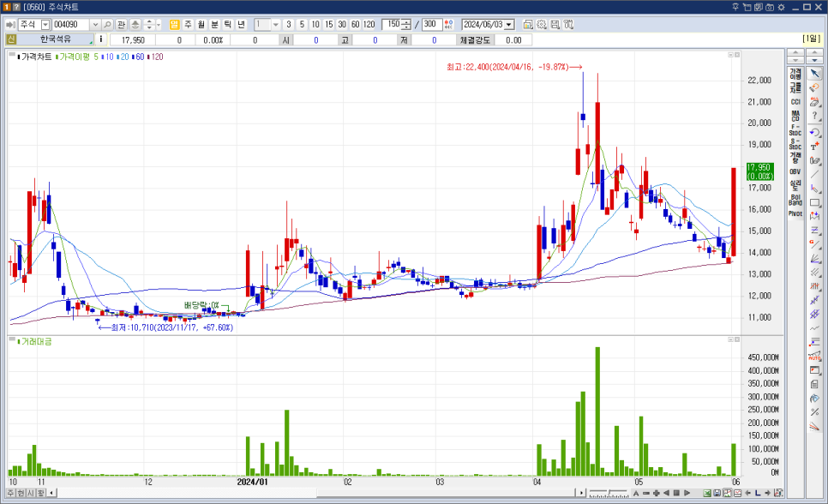The width and height of the screenshot is (828, 504).
Task: Select the rectangle drawing tool
Action: (815, 202)
